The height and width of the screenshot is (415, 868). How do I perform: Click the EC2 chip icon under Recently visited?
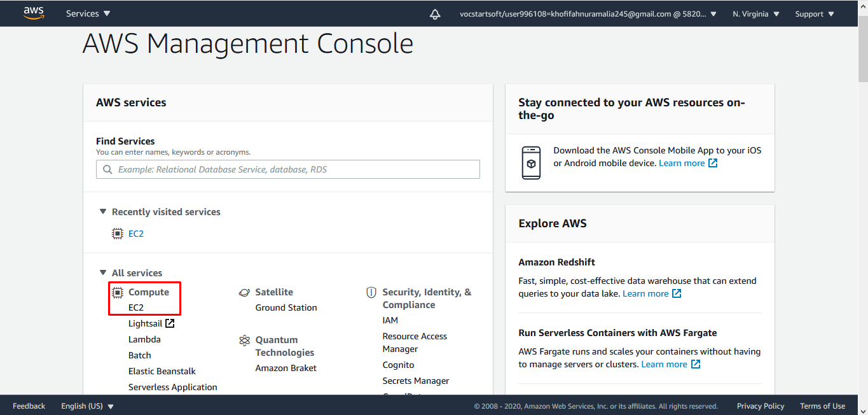118,234
